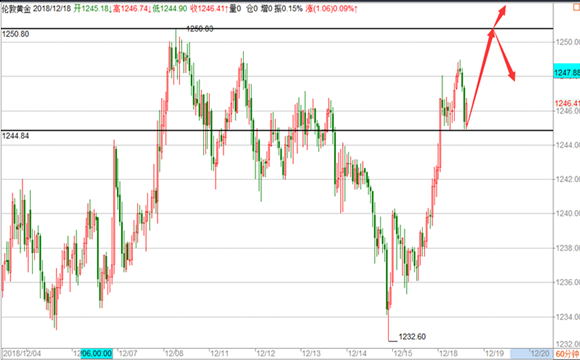580x360 pixels.
Task: Click the 开1245.18 open price in header
Action: tap(92, 9)
